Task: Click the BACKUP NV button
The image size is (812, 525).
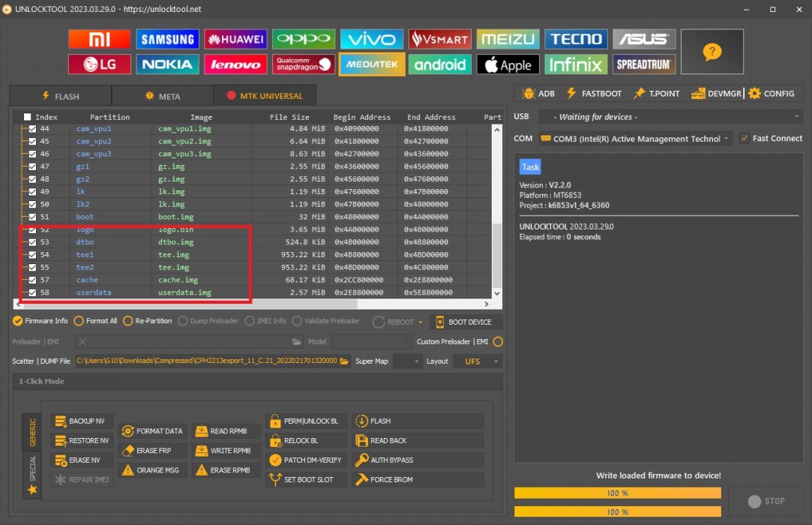Action: pyautogui.click(x=80, y=421)
